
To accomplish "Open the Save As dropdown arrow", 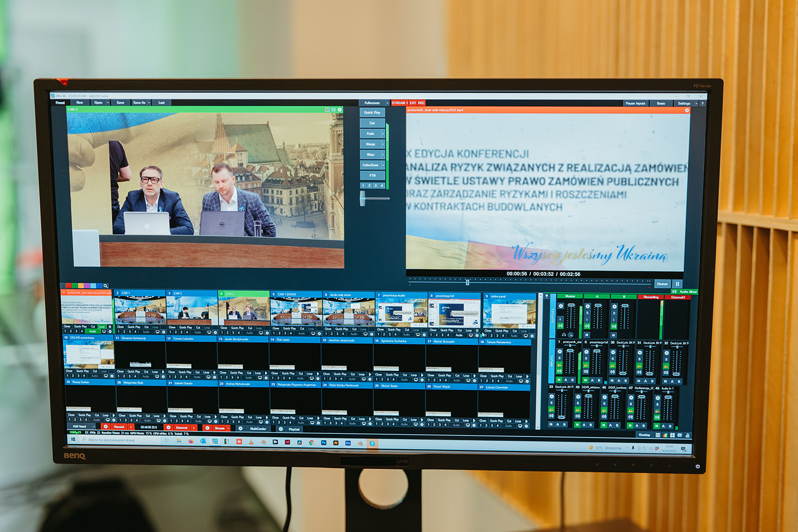I will click(x=150, y=103).
